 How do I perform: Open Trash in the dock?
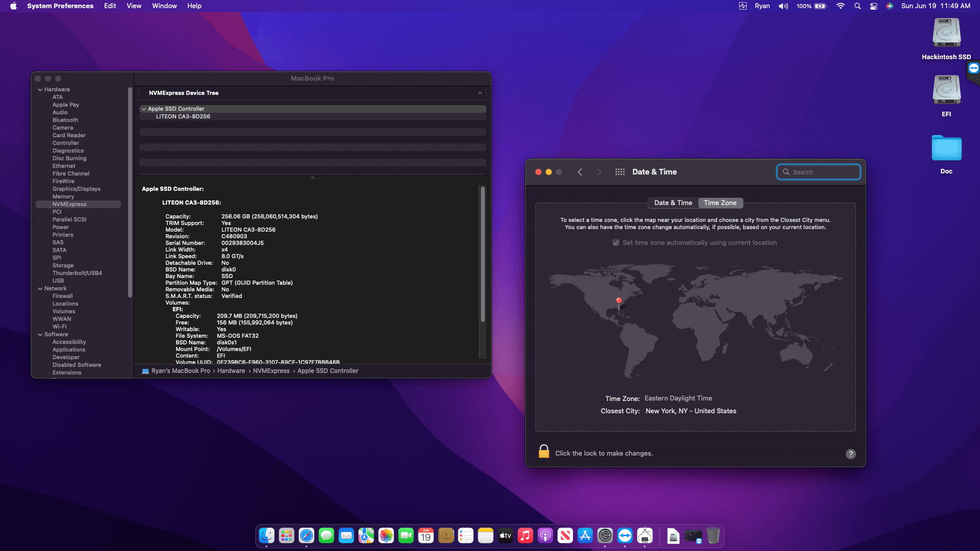coord(713,536)
